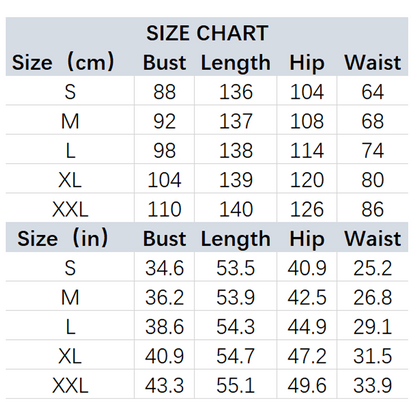
Task: Click waist value 33.9 inches
Action: pos(373,386)
